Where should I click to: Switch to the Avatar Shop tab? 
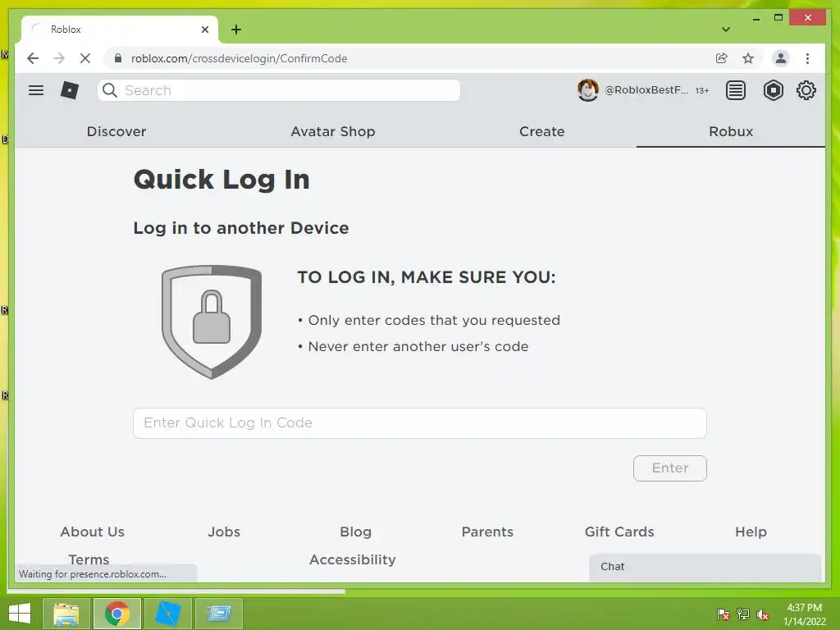pos(333,131)
